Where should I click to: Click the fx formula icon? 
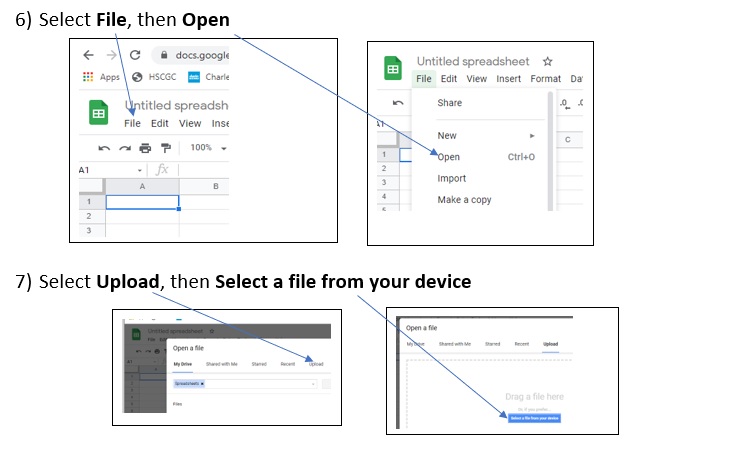162,169
